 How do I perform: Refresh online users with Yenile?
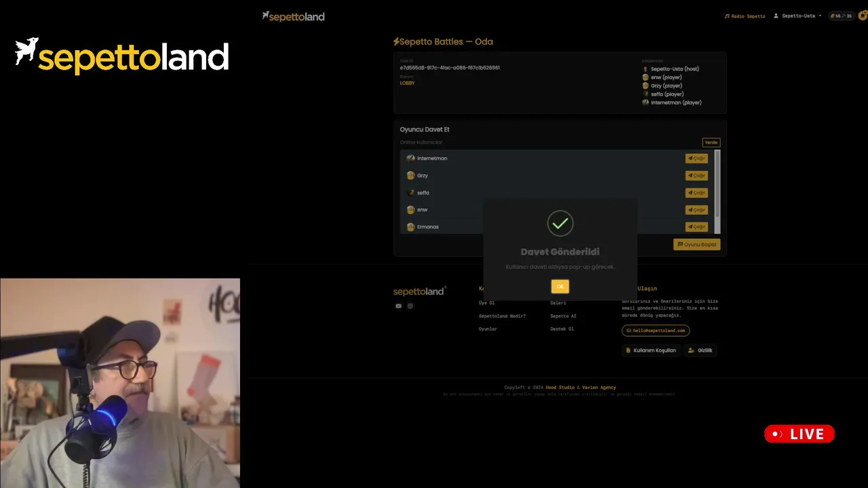(711, 142)
